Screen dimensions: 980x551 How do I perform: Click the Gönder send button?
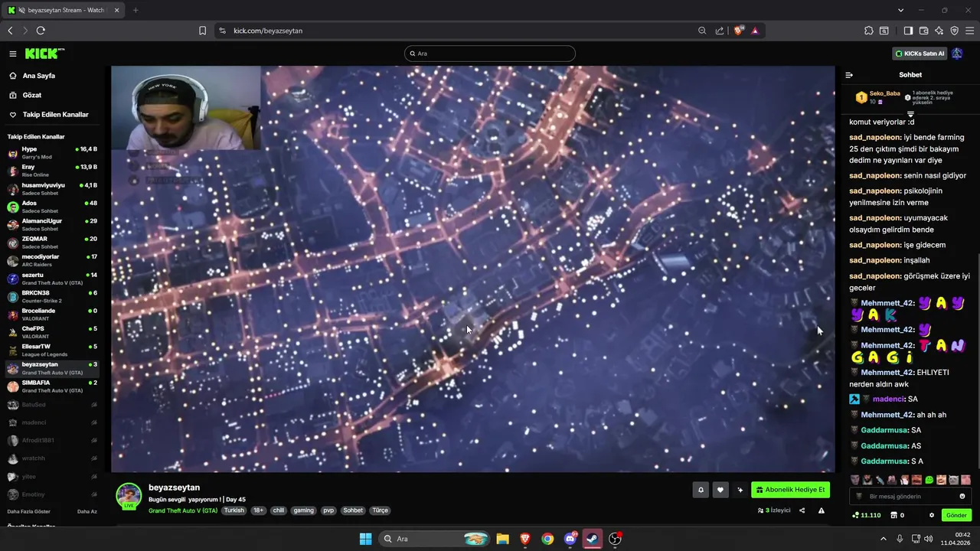click(956, 515)
